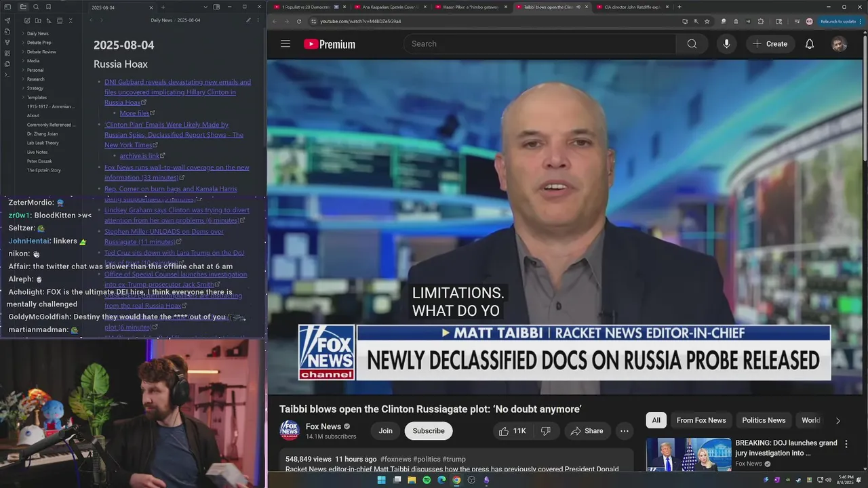
Task: Open Obsidian file explorer folder icon
Action: point(23,7)
